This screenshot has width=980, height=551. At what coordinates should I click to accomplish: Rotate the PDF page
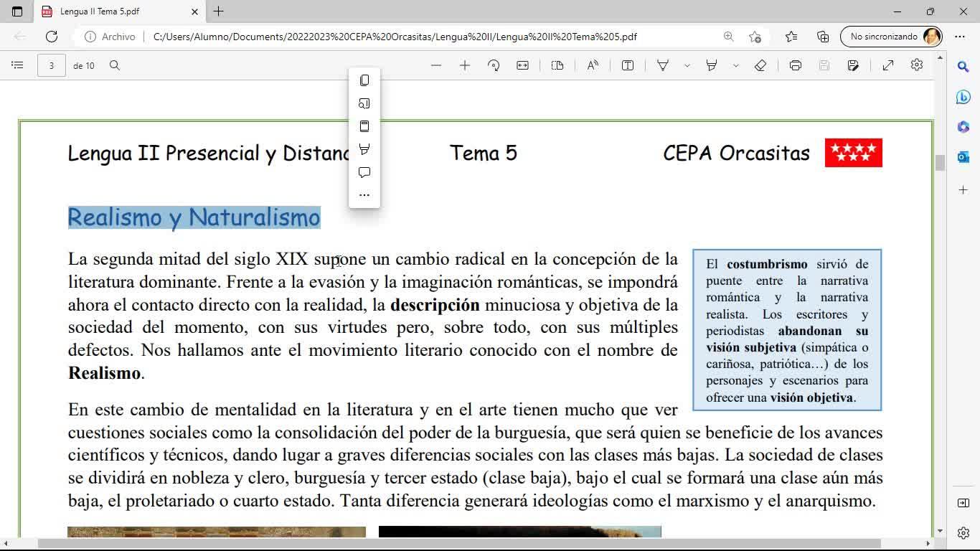[494, 65]
